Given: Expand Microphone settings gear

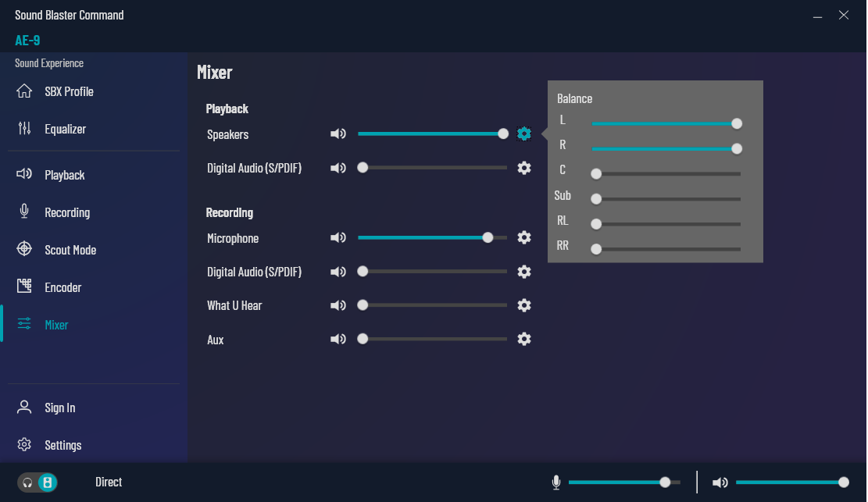Looking at the screenshot, I should coord(524,238).
